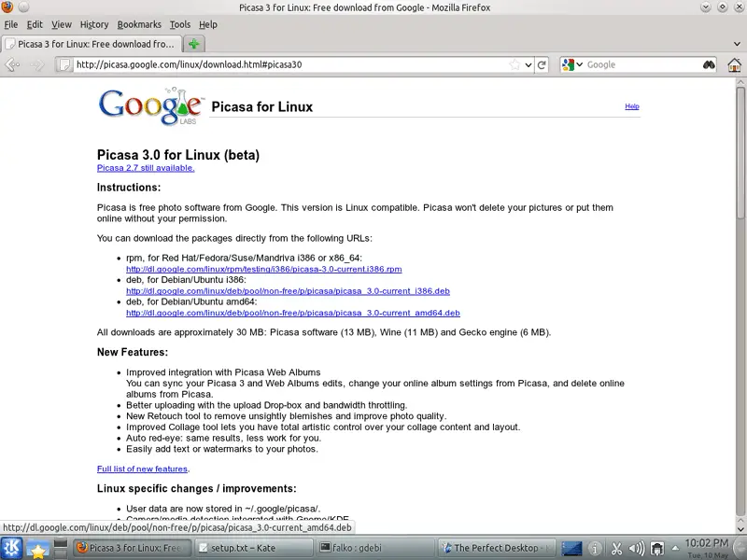Open the View menu
Screen dimensions: 747x560
(x=62, y=25)
